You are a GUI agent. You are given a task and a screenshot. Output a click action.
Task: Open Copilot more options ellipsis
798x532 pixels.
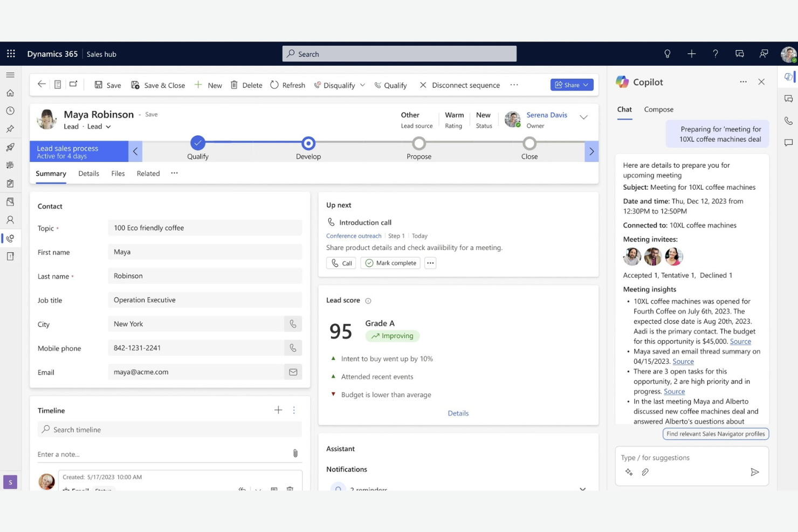(x=744, y=82)
